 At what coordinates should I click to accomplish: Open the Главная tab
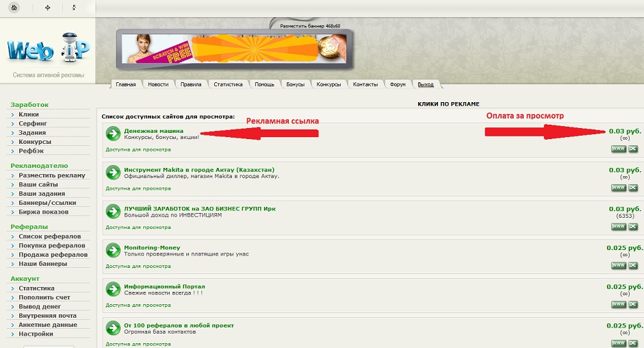[x=126, y=84]
